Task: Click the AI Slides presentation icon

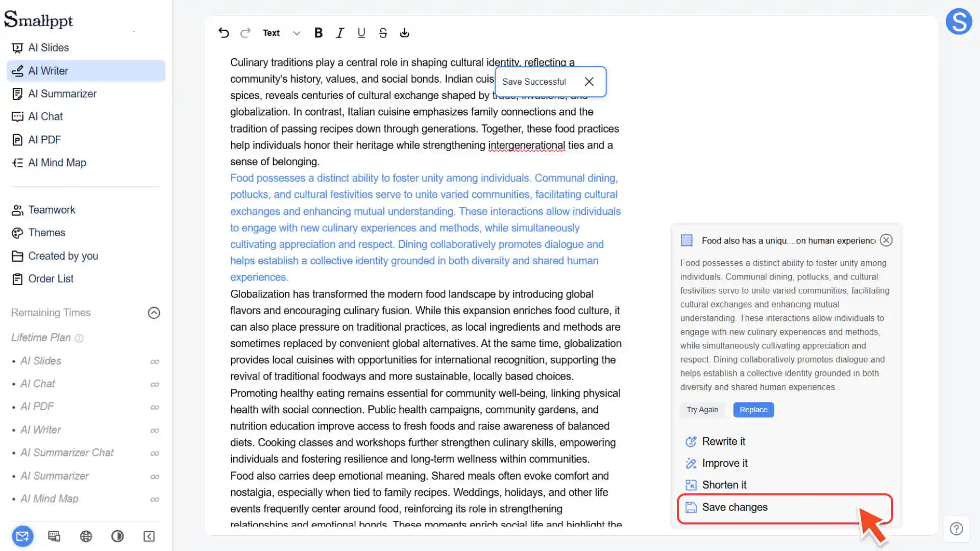Action: [x=17, y=48]
